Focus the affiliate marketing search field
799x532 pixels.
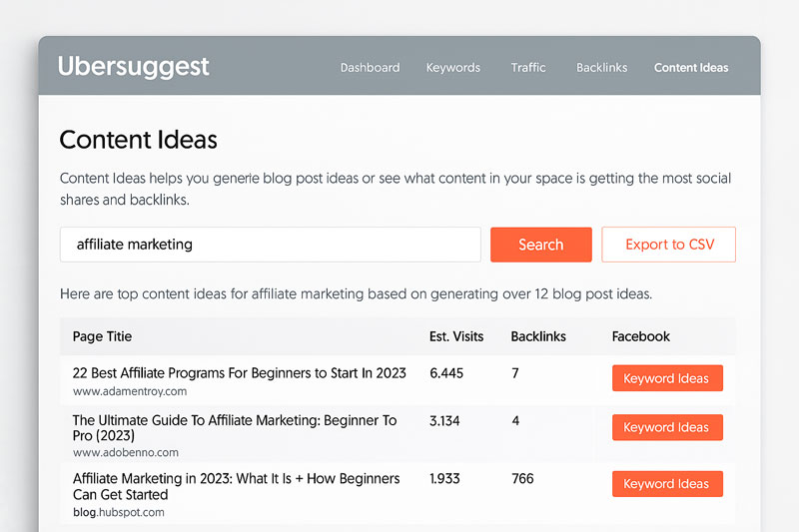[x=270, y=245]
